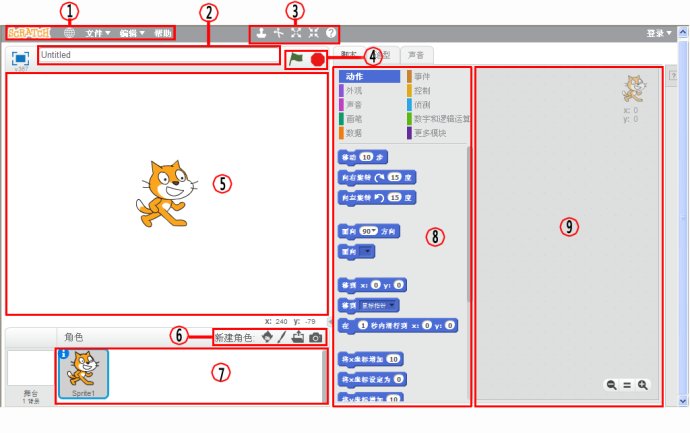The width and height of the screenshot is (690, 433).
Task: Open the tips ? panel on right edge
Action: click(x=673, y=76)
